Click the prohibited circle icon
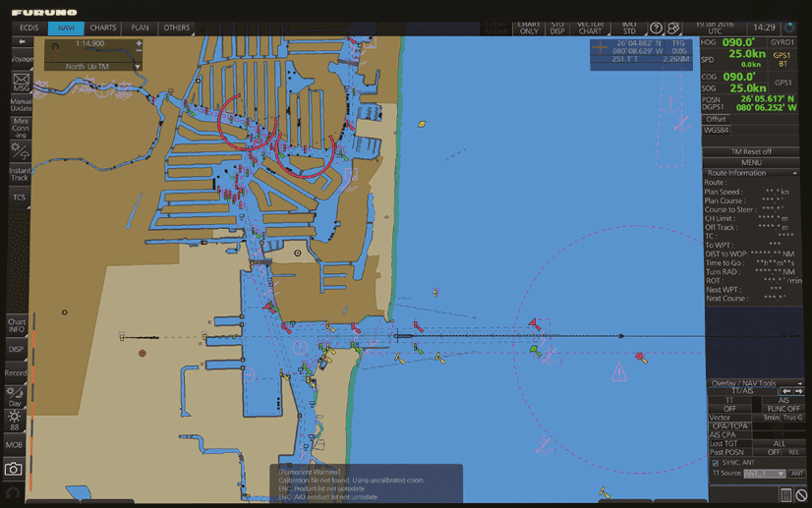 coord(801,495)
